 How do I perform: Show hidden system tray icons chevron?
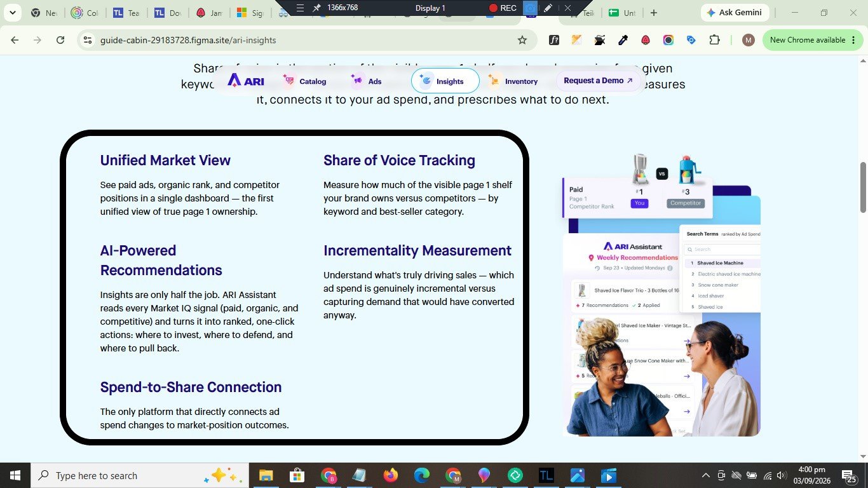[x=705, y=475]
